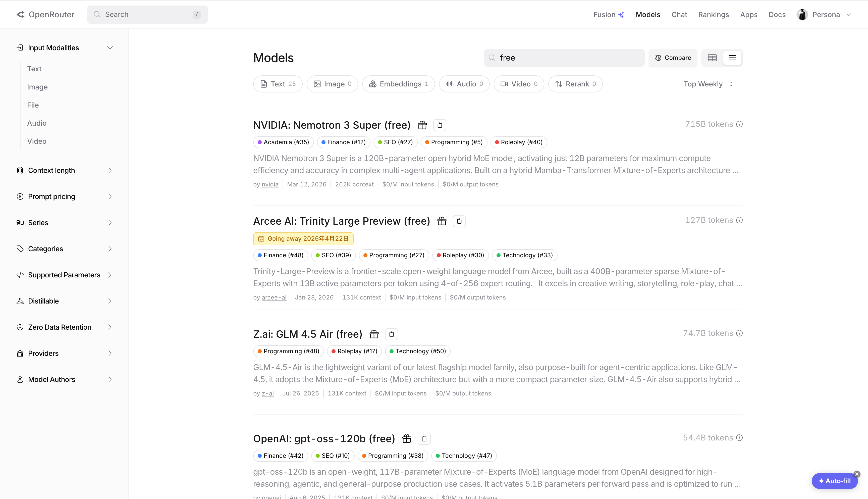Switch to list view layout
This screenshot has height=499, width=868.
pos(732,58)
